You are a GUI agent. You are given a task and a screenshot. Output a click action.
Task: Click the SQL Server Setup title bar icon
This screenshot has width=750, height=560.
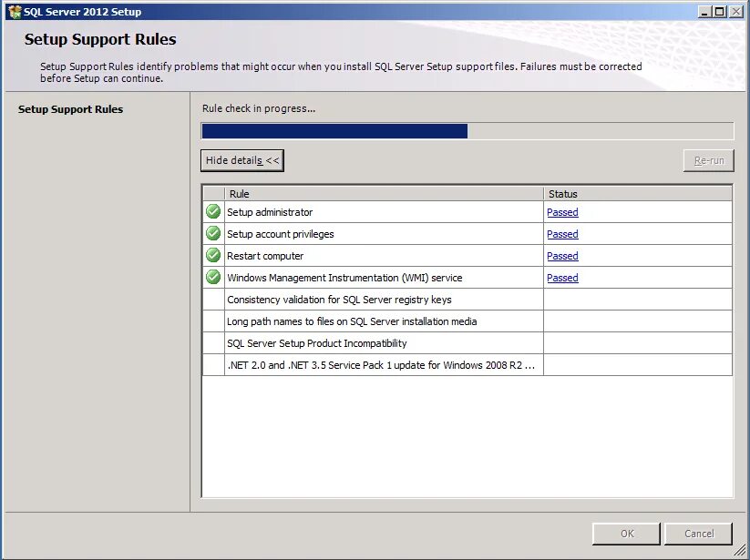tap(15, 12)
